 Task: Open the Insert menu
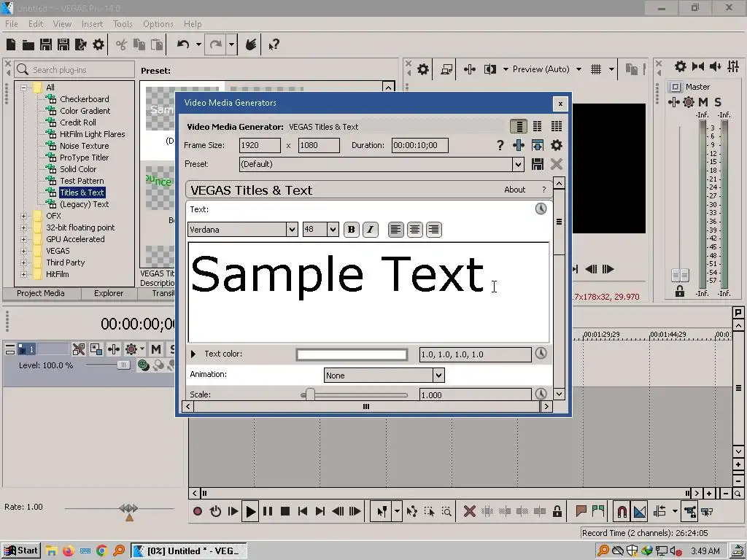tap(92, 24)
